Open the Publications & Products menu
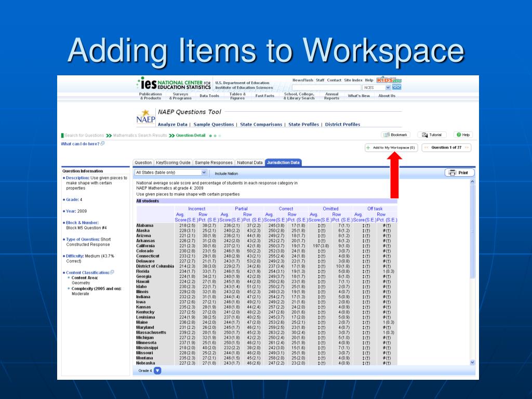This screenshot has width=532, height=399. click(151, 96)
